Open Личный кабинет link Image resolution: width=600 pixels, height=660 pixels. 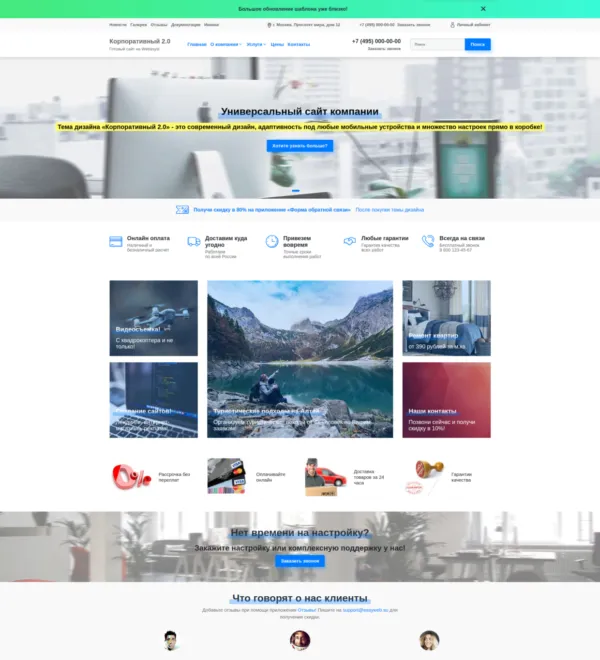coord(473,25)
